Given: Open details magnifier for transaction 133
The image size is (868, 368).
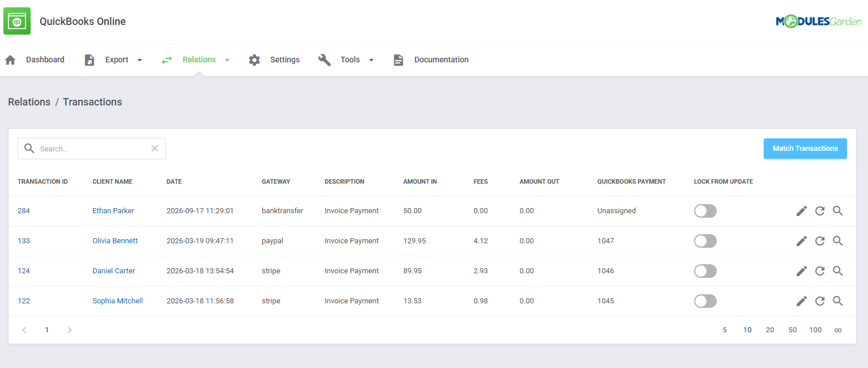Looking at the screenshot, I should [838, 241].
